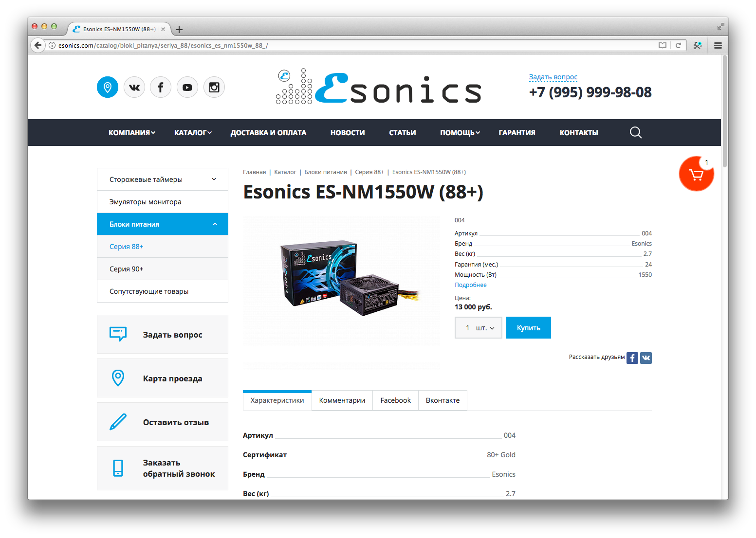756x538 pixels.
Task: Open the VK social icon in header
Action: coord(134,87)
